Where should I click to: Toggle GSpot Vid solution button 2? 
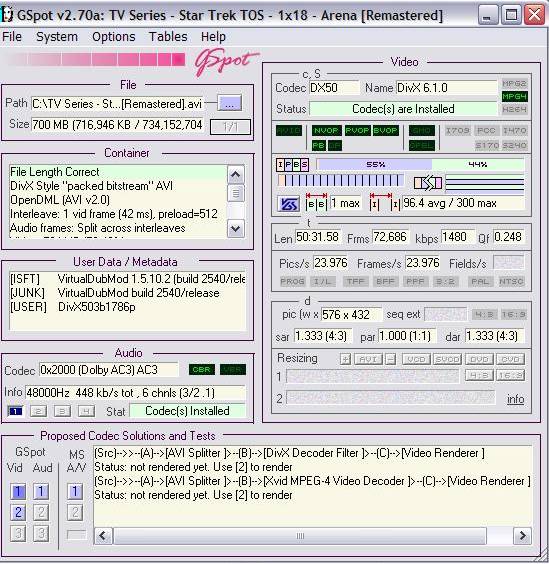(18, 512)
